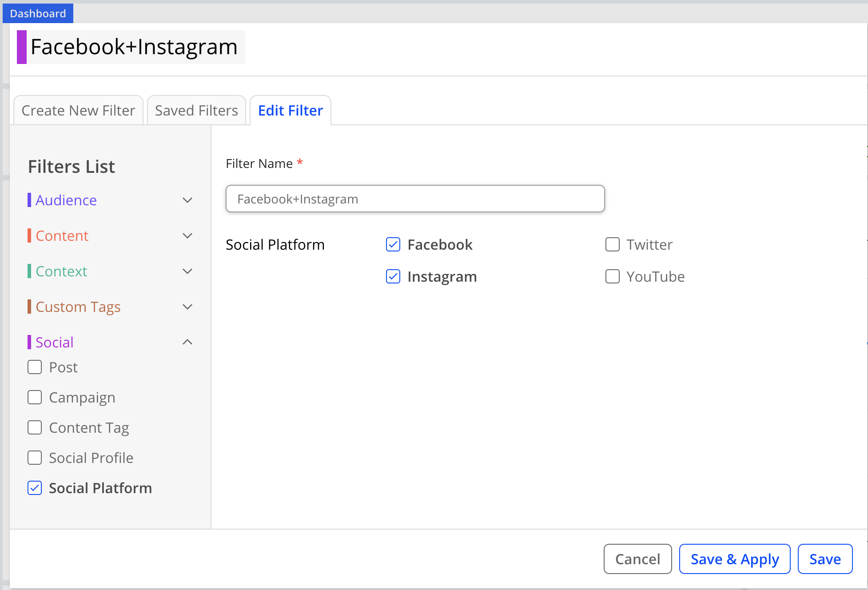Click the Filters List heading
This screenshot has width=868, height=590.
point(72,167)
